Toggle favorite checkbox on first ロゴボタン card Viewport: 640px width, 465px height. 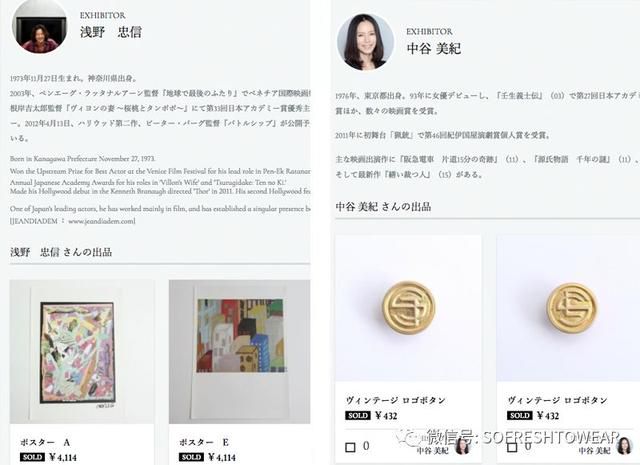350,447
